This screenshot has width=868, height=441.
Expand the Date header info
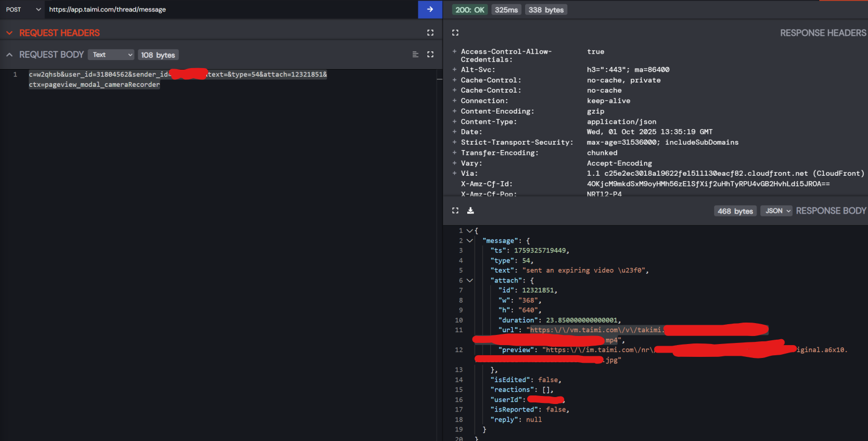pos(454,131)
